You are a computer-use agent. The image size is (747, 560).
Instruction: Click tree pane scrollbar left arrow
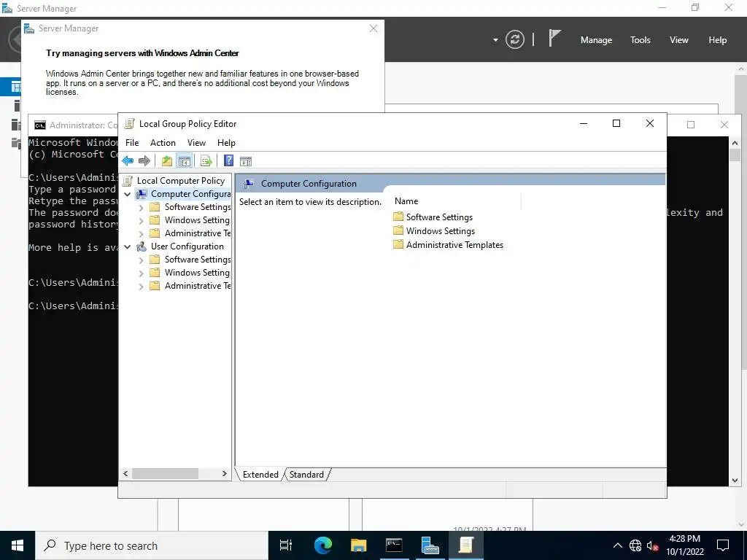point(125,474)
